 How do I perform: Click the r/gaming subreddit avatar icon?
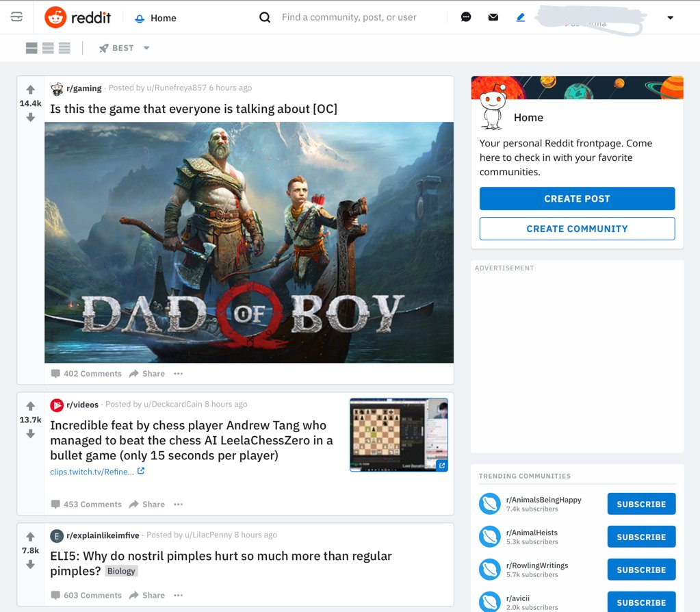(x=57, y=88)
